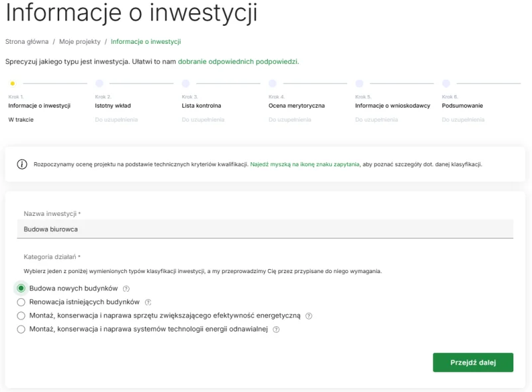Open step 5 Informacje o wnioskodawcy
532x392 pixels.
click(x=392, y=106)
